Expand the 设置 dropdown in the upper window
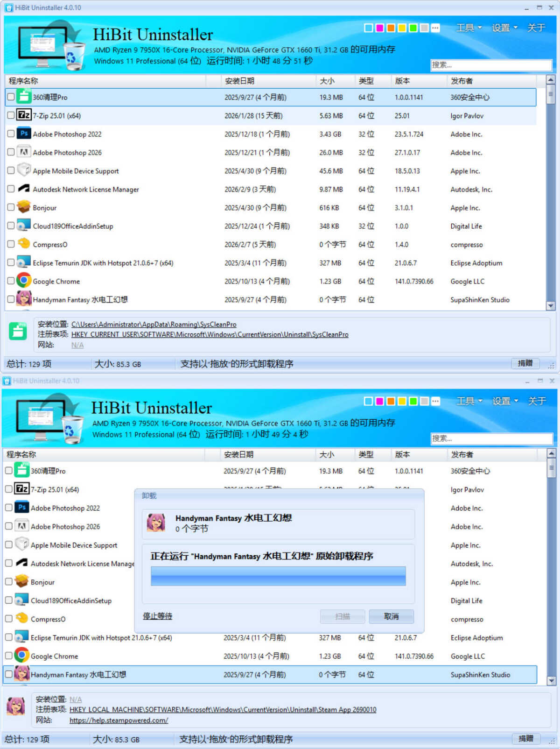The height and width of the screenshot is (749, 560). click(x=504, y=28)
